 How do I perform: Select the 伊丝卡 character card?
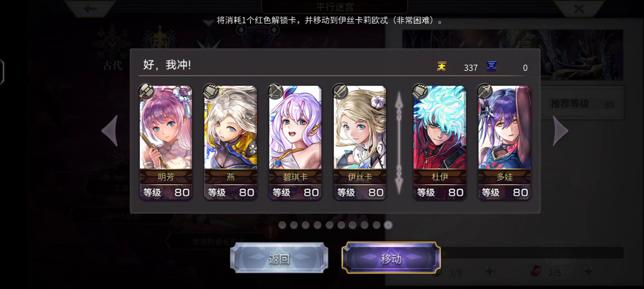360,142
